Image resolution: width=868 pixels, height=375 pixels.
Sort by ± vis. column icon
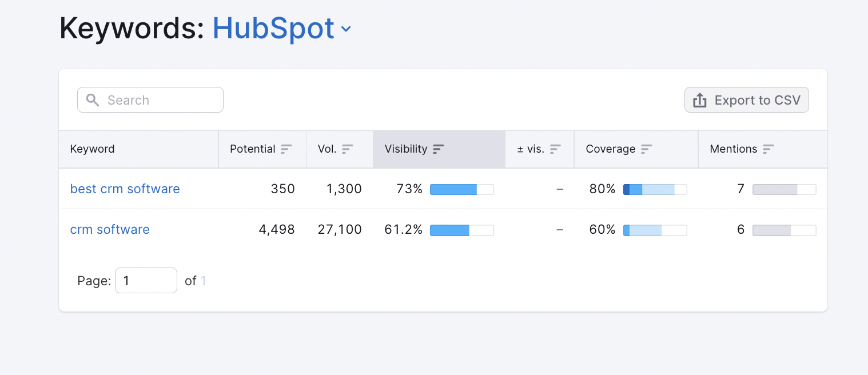pyautogui.click(x=555, y=149)
